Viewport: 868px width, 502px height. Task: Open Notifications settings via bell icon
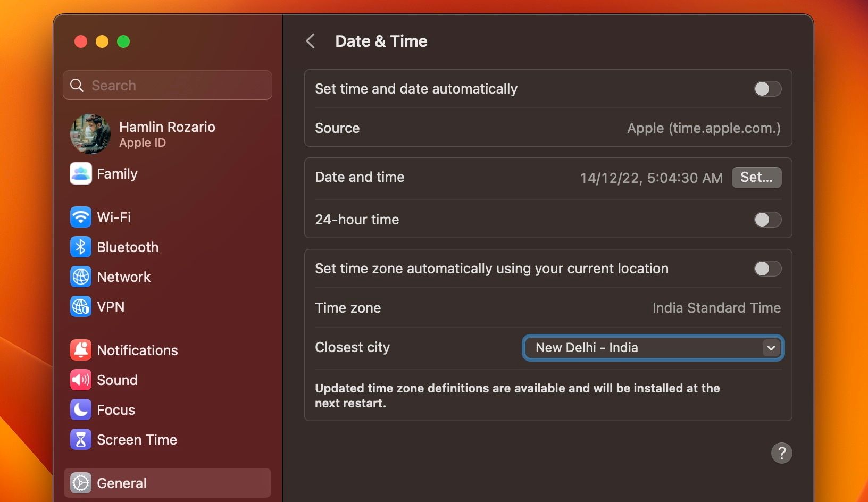coord(80,350)
